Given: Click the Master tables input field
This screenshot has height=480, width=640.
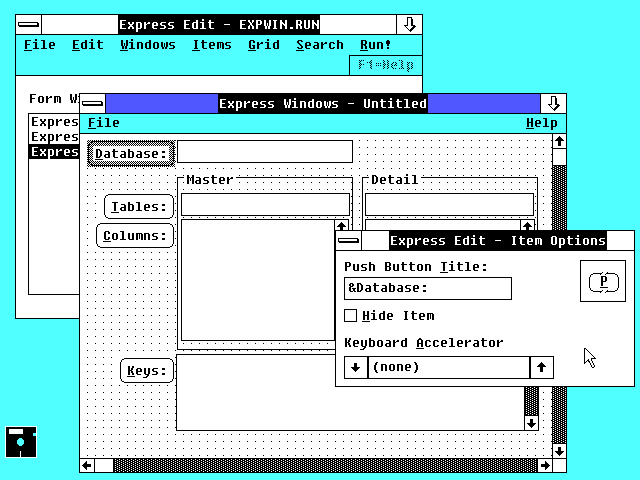Looking at the screenshot, I should [265, 204].
